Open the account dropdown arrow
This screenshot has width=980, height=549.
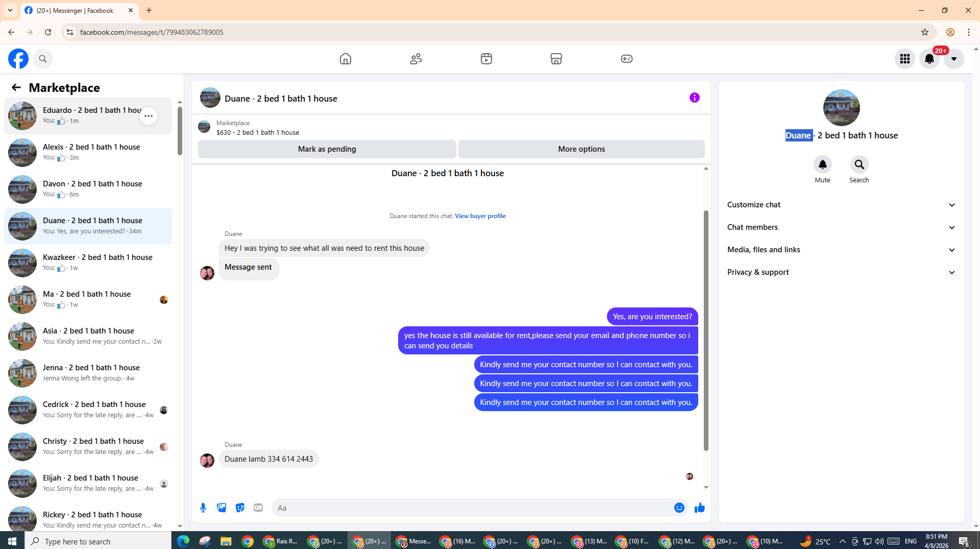954,59
